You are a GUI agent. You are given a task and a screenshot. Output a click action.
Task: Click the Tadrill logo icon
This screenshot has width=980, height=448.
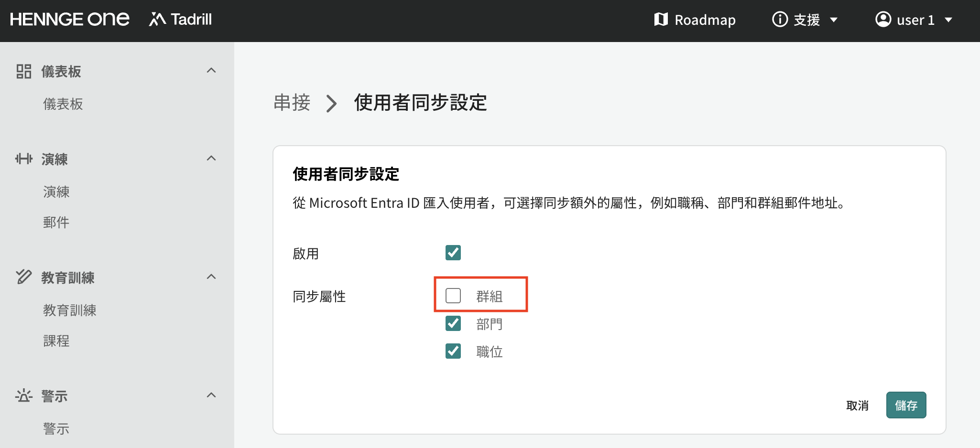point(157,19)
